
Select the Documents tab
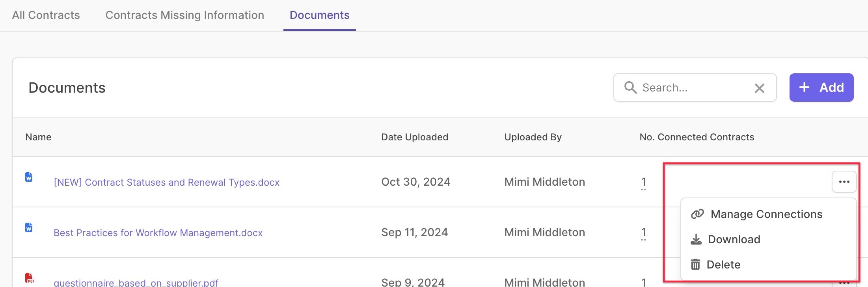319,15
